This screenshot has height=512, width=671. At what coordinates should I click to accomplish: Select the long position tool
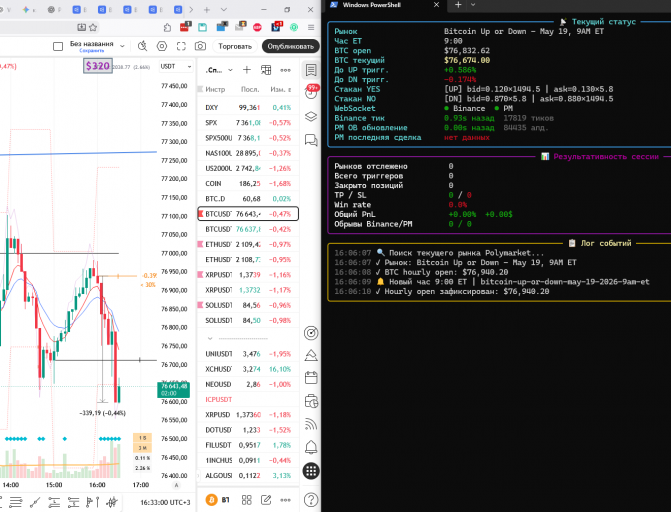click(54, 502)
